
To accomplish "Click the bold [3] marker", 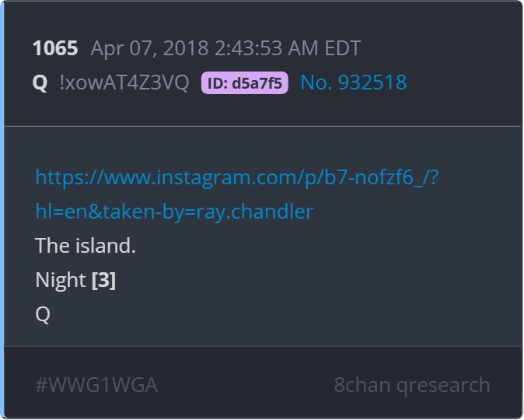I will tap(104, 280).
